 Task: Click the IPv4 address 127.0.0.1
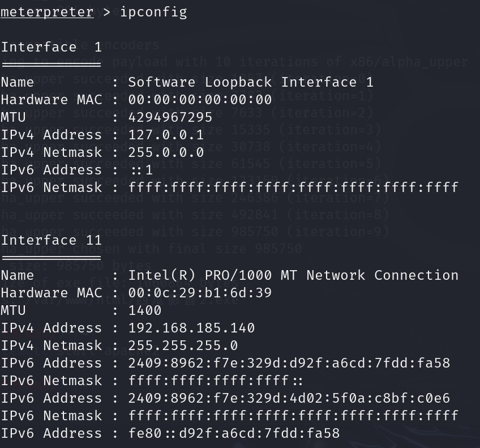pyautogui.click(x=166, y=135)
